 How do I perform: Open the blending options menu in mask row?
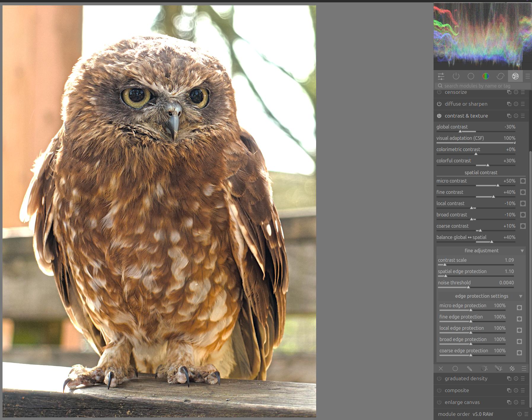[x=524, y=368]
